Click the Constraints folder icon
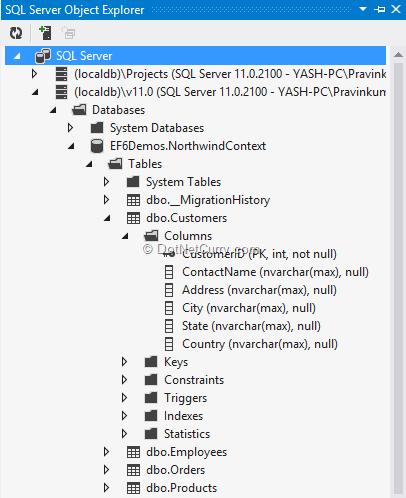 [151, 380]
